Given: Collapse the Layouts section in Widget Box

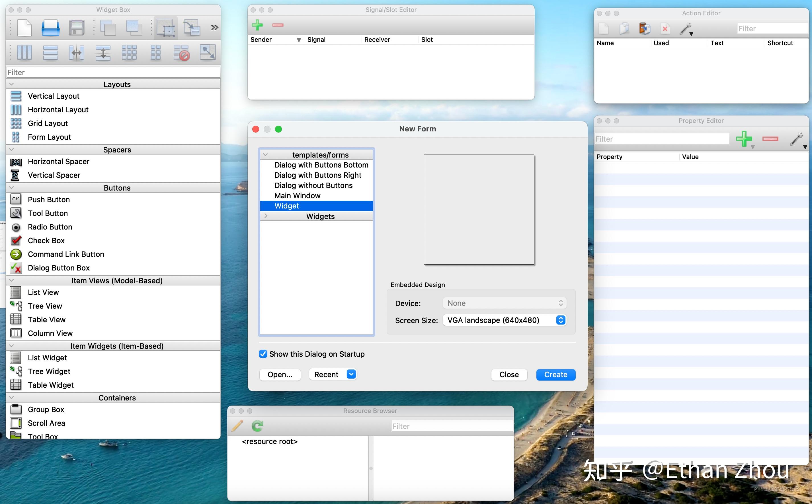Looking at the screenshot, I should (11, 84).
